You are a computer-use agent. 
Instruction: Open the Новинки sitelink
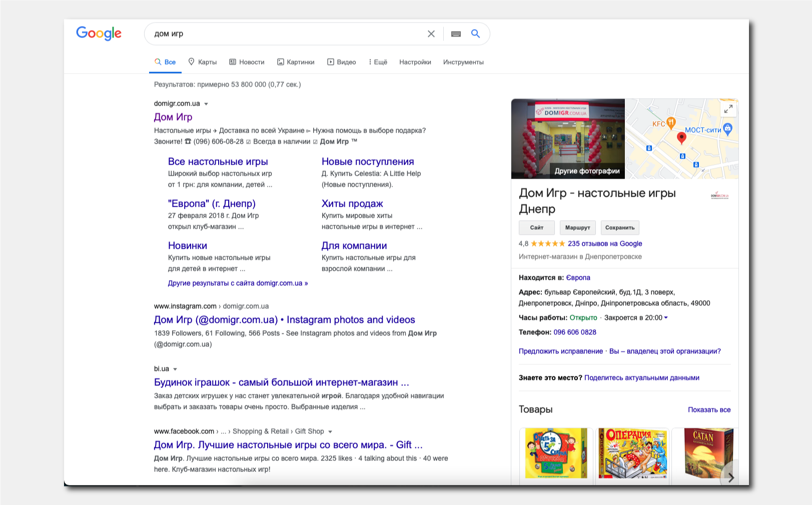(188, 246)
